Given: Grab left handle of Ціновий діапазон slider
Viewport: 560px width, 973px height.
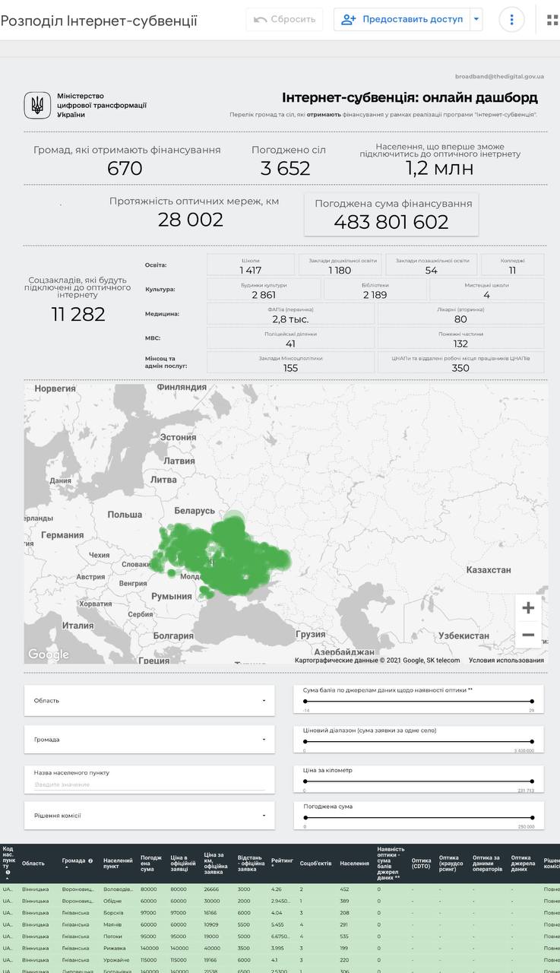Looking at the screenshot, I should [x=305, y=741].
